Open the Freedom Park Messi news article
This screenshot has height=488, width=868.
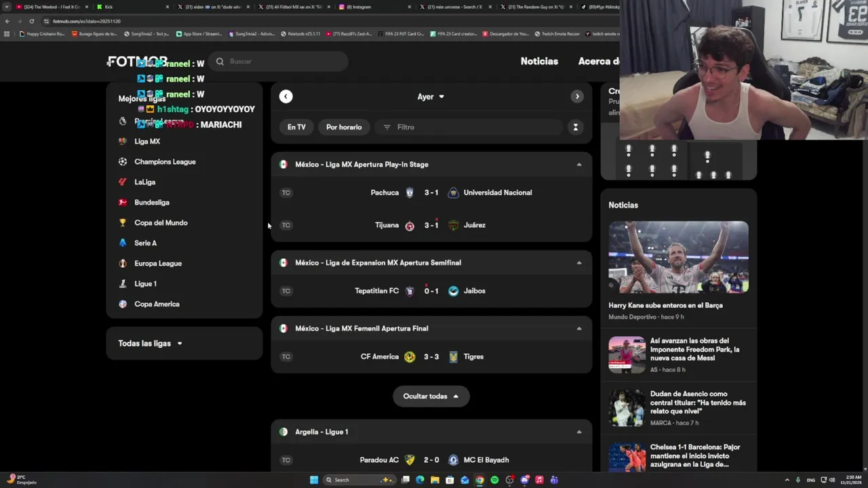pyautogui.click(x=695, y=350)
